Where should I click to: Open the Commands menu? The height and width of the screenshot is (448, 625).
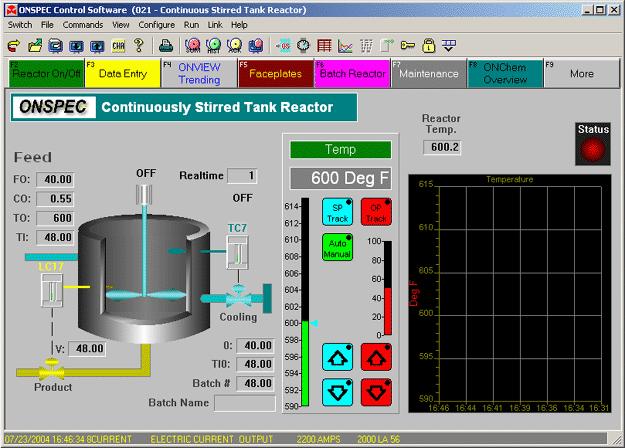[x=83, y=25]
